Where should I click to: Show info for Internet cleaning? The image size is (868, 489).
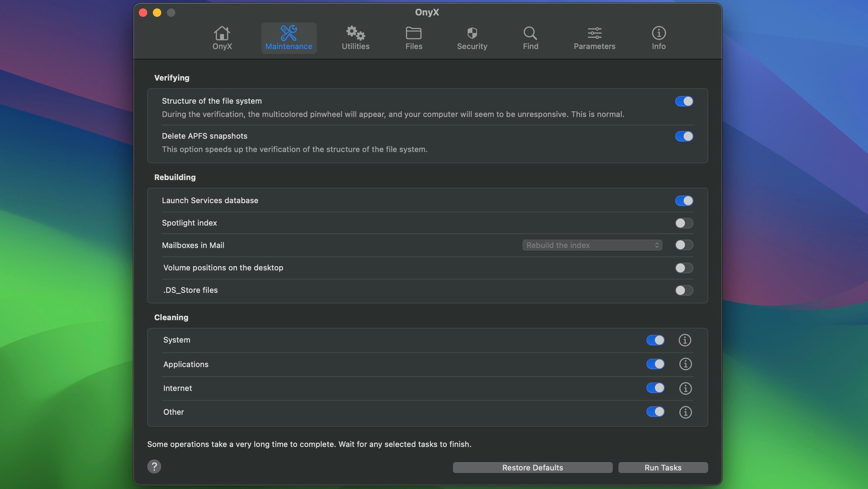coord(685,388)
